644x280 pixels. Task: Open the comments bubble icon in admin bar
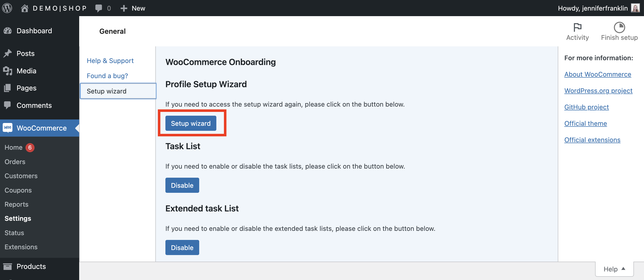pyautogui.click(x=99, y=8)
